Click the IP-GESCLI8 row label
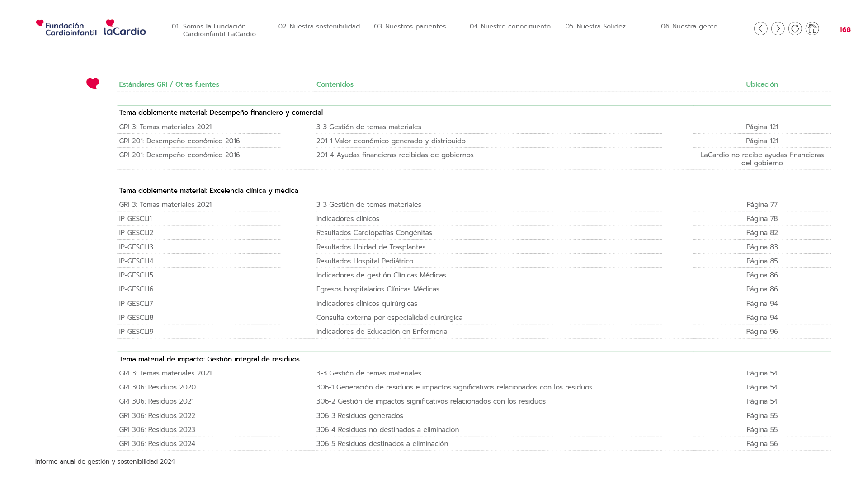Screen dimensions: 868x488 click(x=136, y=318)
